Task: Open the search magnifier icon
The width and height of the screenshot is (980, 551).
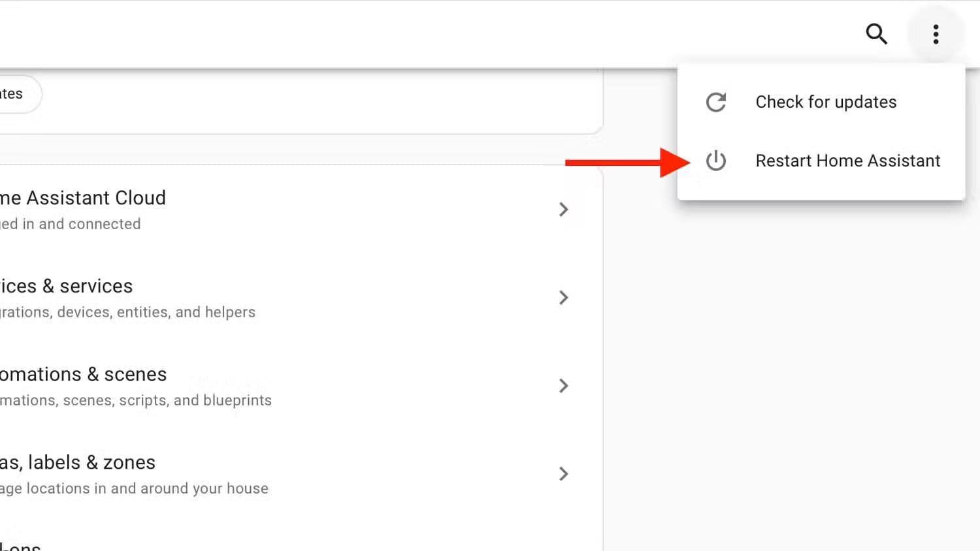Action: pyautogui.click(x=876, y=33)
